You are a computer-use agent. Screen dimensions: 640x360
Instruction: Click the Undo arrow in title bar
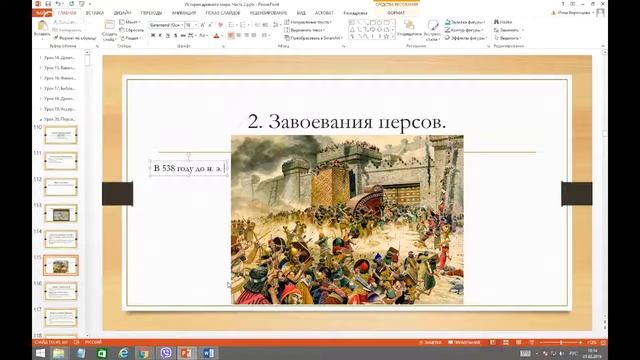(x=58, y=4)
